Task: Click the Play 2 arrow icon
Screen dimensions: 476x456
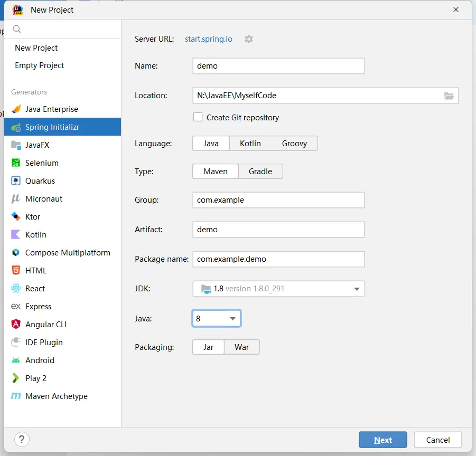Action: tap(16, 378)
